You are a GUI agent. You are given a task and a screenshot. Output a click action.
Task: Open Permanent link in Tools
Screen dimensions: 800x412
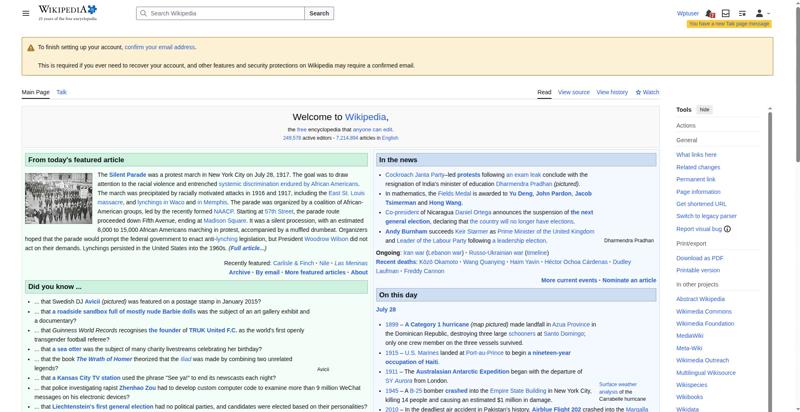[x=695, y=179]
